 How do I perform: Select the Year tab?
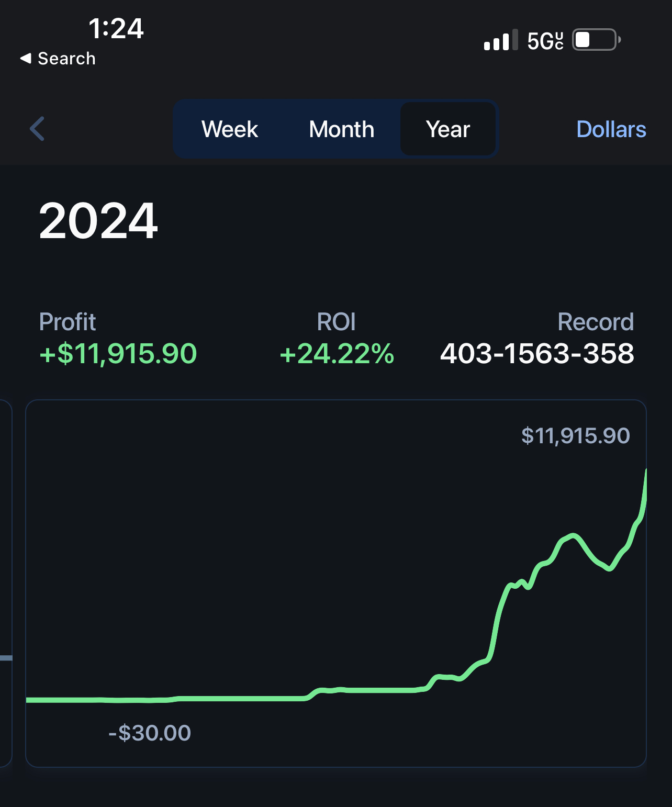point(448,129)
